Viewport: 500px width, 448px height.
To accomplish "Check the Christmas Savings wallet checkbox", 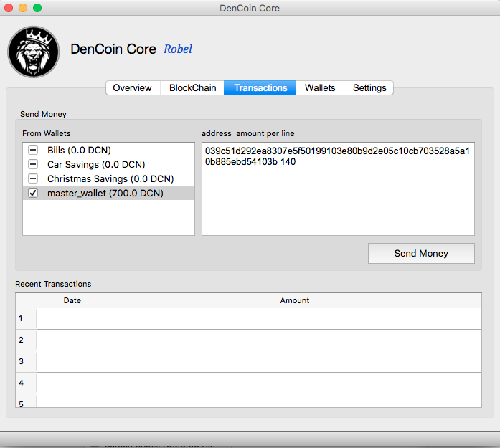I will (33, 179).
